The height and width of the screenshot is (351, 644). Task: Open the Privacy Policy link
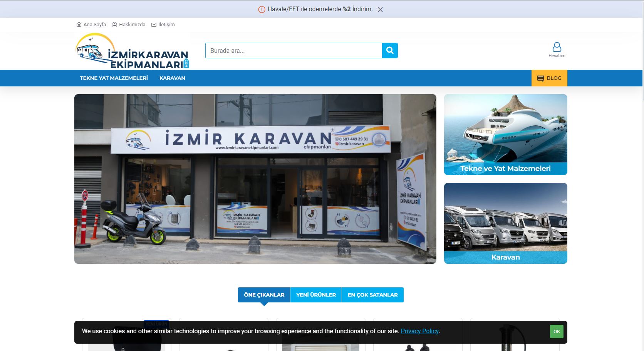tap(420, 331)
